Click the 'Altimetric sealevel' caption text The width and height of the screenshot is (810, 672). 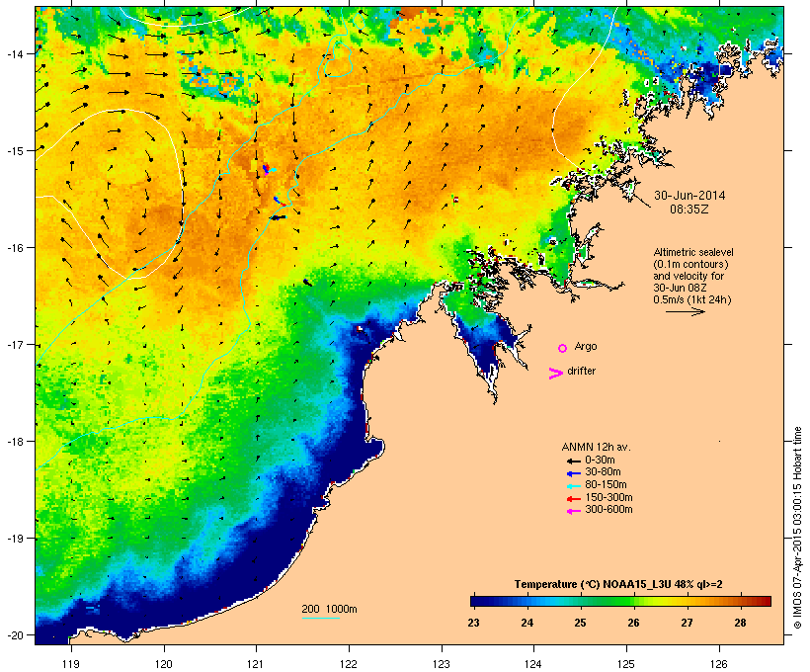click(x=693, y=252)
